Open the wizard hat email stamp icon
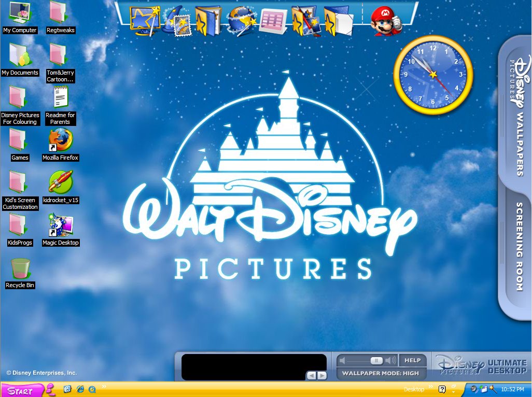The width and height of the screenshot is (532, 397). pyautogui.click(x=177, y=22)
